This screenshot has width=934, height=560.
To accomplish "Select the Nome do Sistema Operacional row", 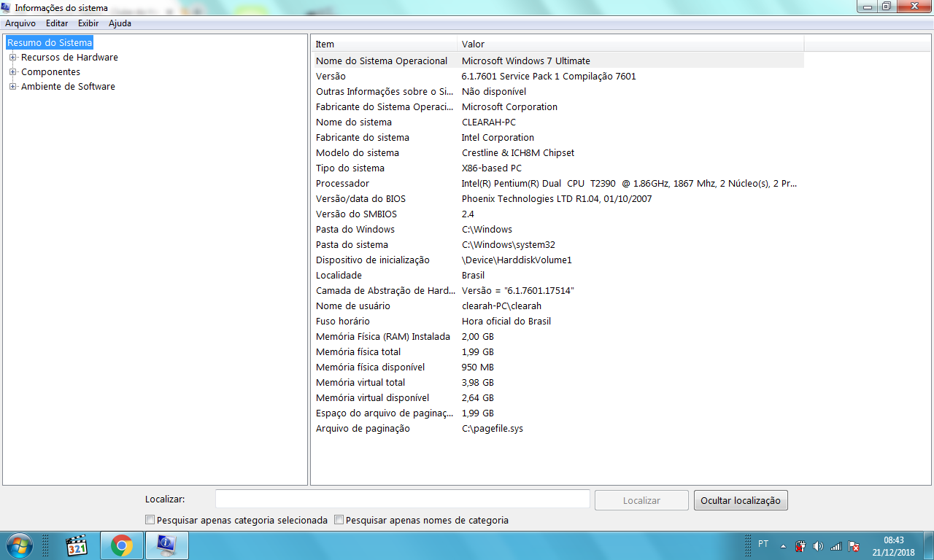I will [558, 61].
